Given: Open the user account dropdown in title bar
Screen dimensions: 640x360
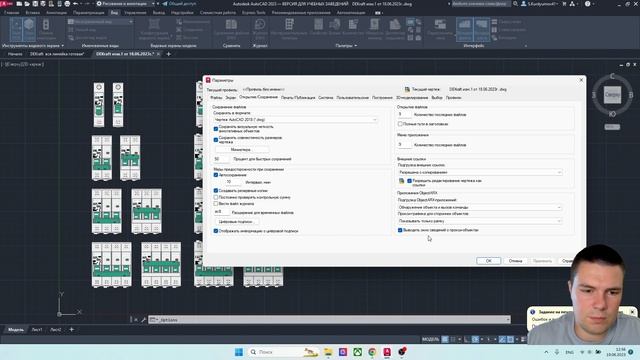Looking at the screenshot, I should click(x=539, y=4).
